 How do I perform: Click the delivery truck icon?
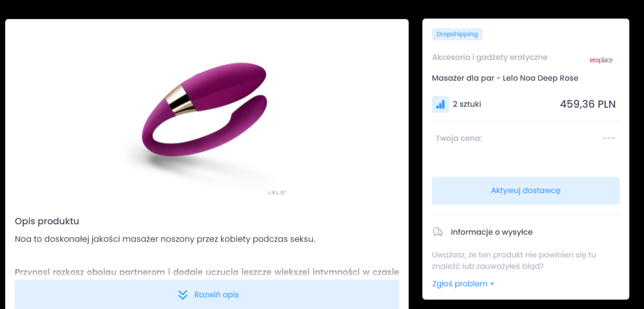[438, 232]
